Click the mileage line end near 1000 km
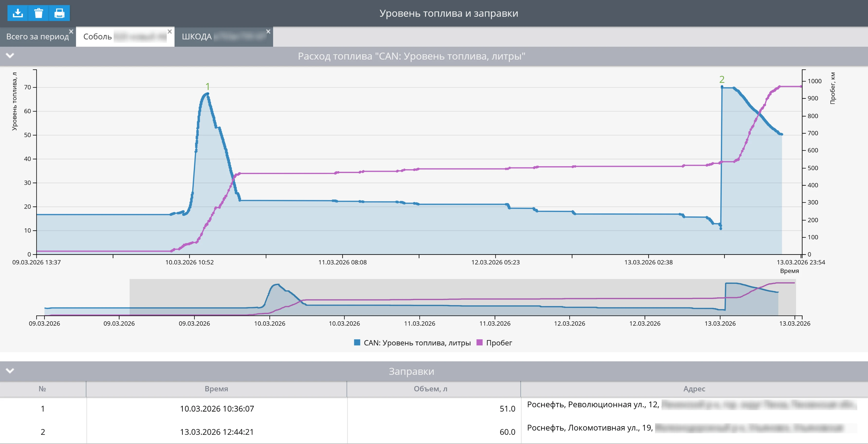This screenshot has width=868, height=444. pos(801,87)
